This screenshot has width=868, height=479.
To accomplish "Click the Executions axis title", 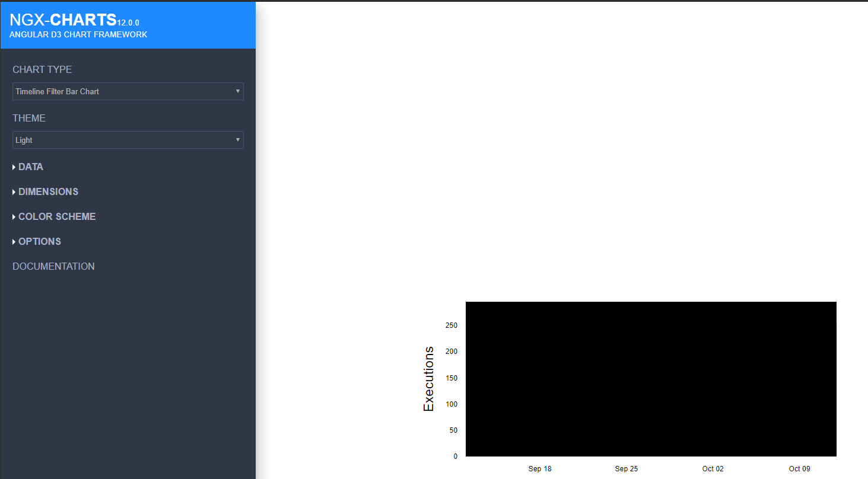I will click(429, 379).
